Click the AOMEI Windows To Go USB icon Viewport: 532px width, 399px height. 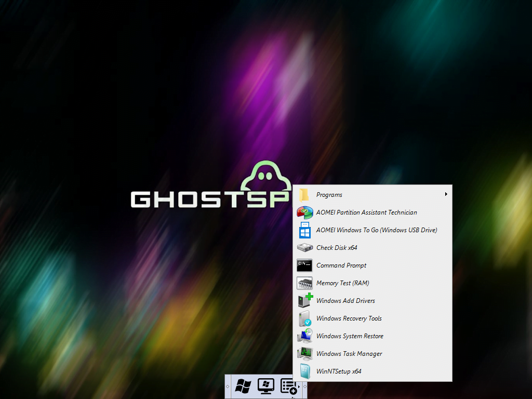[x=304, y=230]
